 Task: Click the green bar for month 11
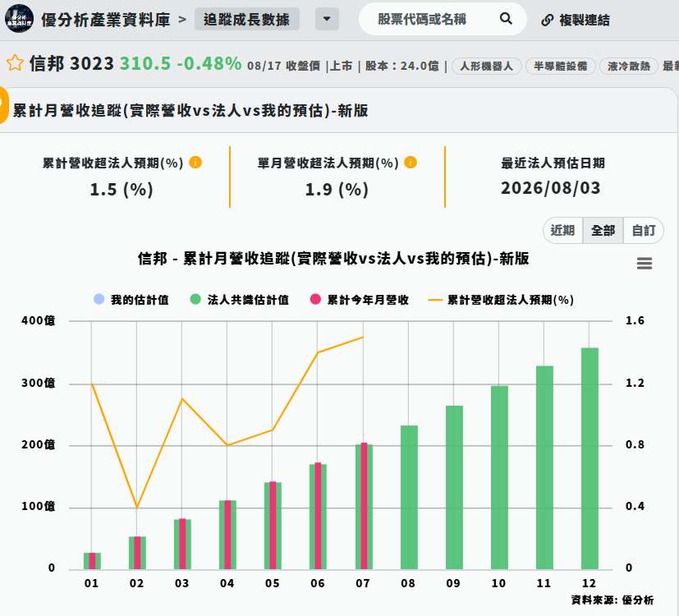pos(544,467)
